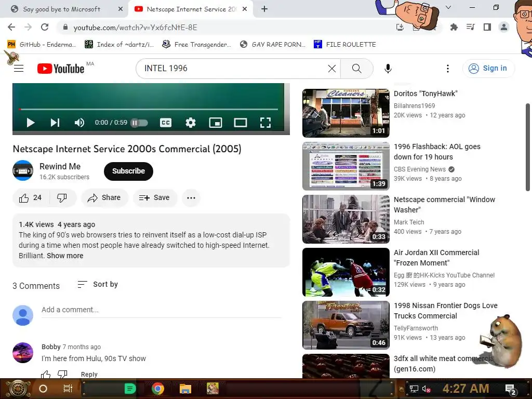
Task: Open comments Sort by menu
Action: pyautogui.click(x=98, y=284)
